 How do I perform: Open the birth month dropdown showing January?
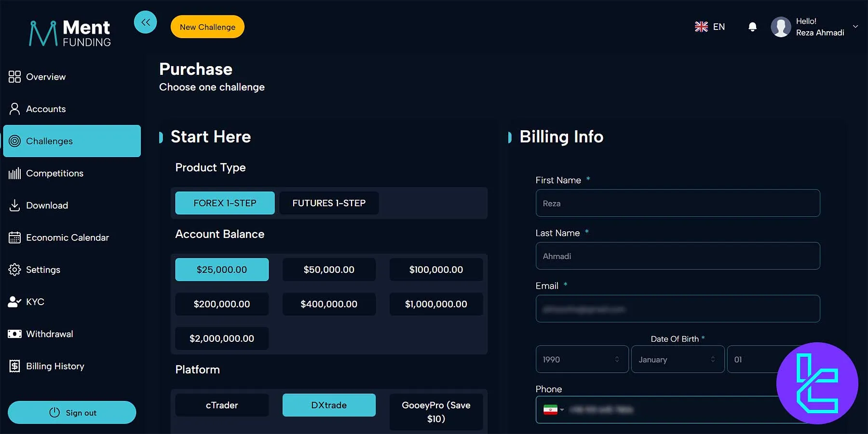pyautogui.click(x=677, y=360)
